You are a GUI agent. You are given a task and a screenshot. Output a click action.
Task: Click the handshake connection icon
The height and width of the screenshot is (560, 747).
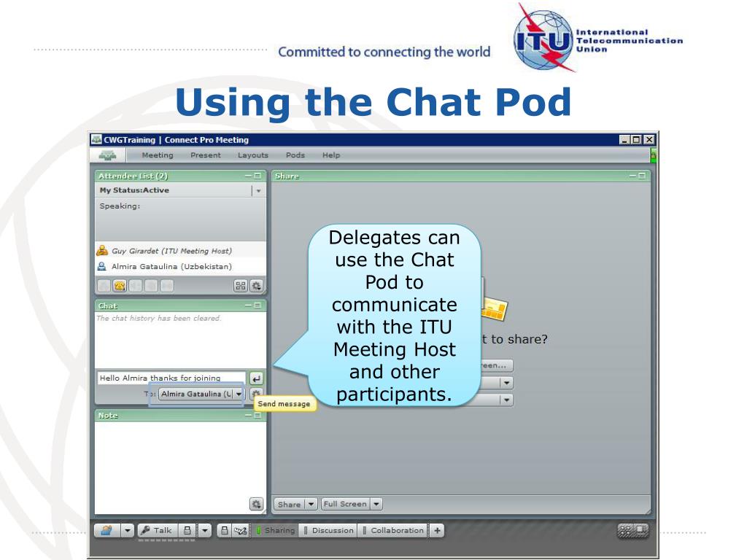(240, 530)
